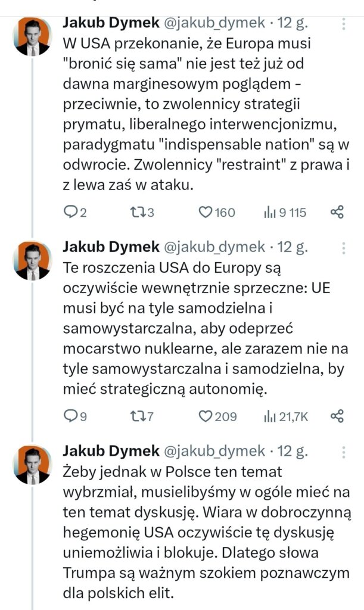Open Jakub Dymek avatar on second tweet
The width and height of the screenshot is (364, 610).
click(x=32, y=261)
